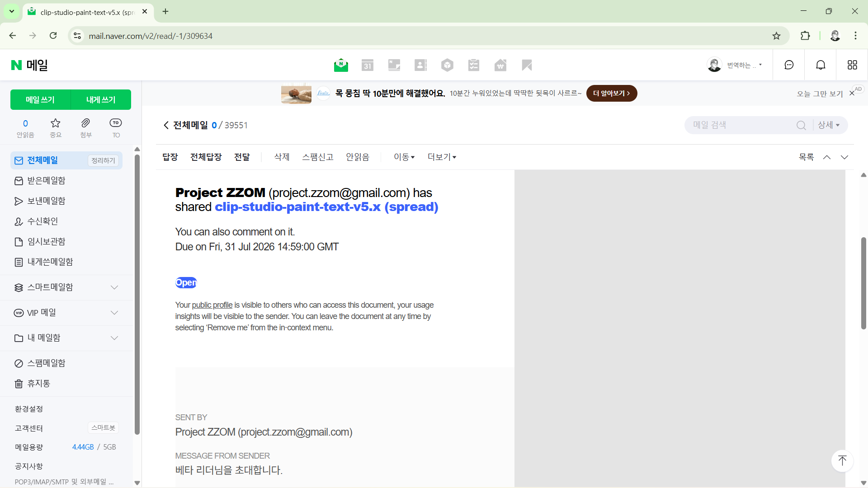The height and width of the screenshot is (488, 868).
Task: Open the notifications bell icon
Action: coord(821,65)
